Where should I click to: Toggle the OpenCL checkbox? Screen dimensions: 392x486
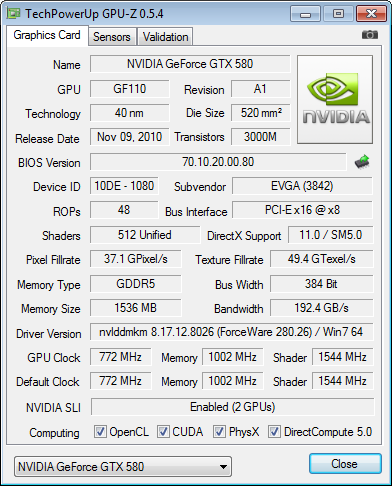tap(100, 432)
